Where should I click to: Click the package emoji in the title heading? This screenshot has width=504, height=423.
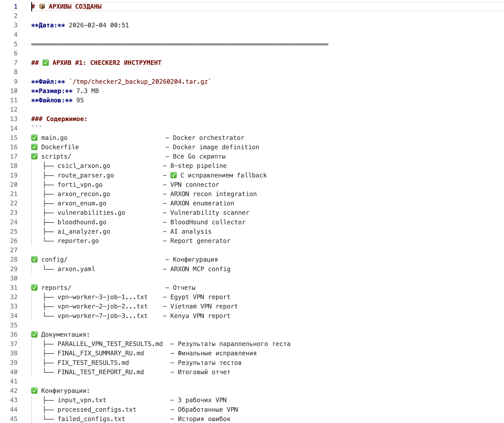[42, 7]
